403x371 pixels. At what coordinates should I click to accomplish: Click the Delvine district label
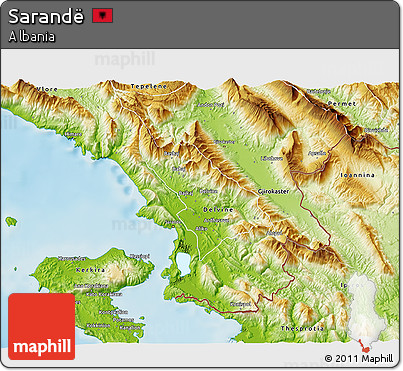point(218,210)
